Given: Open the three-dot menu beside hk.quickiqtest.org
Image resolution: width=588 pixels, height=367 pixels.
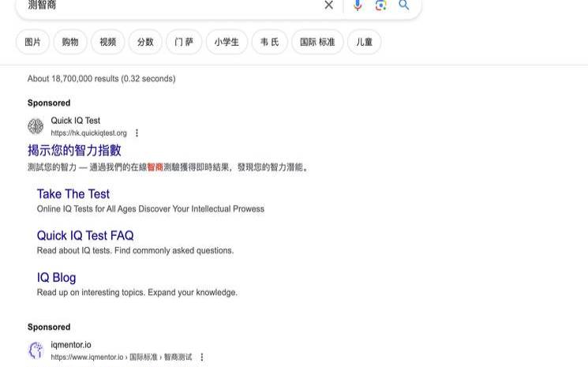Looking at the screenshot, I should (137, 133).
